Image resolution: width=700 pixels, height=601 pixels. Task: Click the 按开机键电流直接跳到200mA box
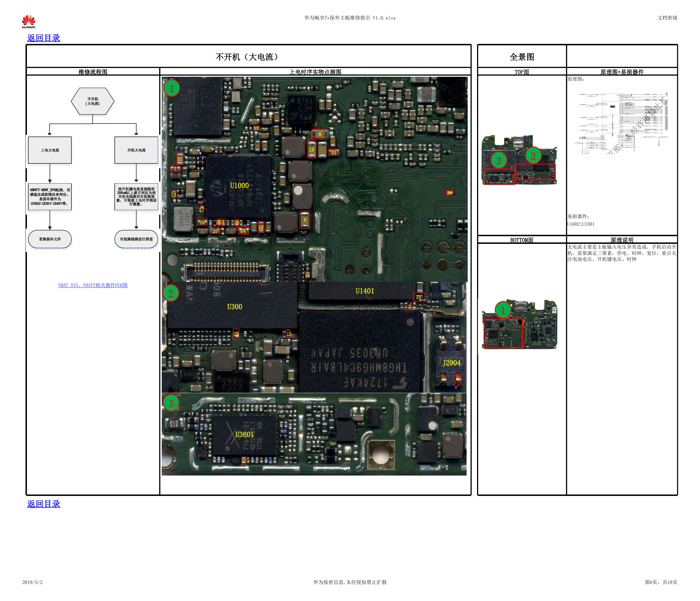tap(136, 197)
